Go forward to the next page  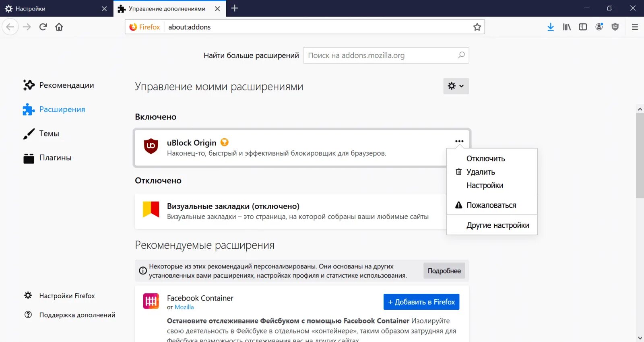(27, 27)
